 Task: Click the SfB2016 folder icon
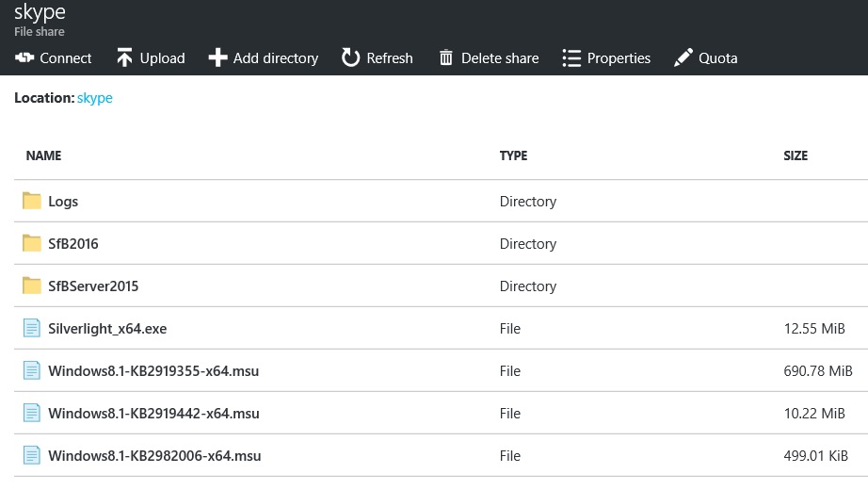coord(32,243)
